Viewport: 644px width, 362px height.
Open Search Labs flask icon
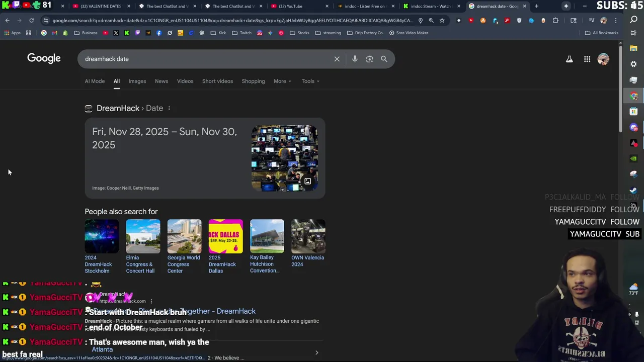click(569, 59)
